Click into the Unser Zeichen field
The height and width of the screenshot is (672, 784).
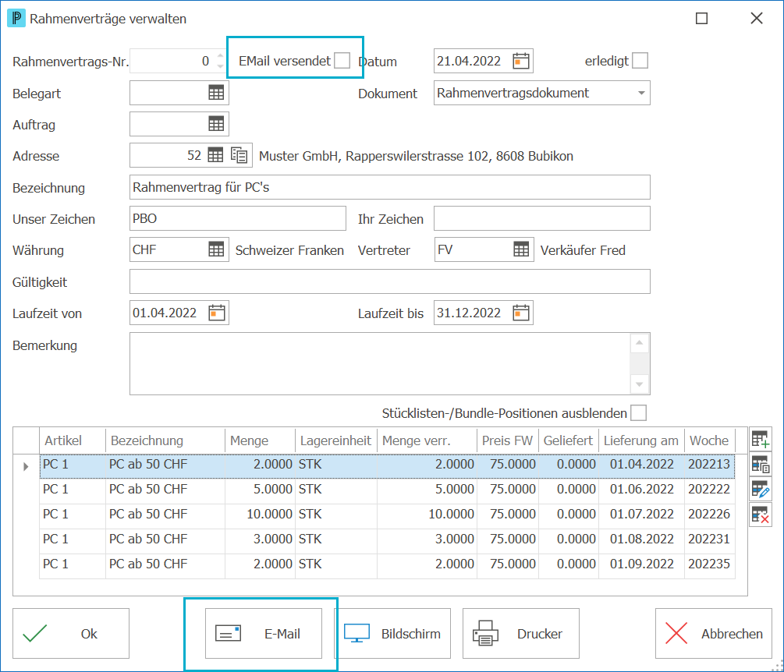[237, 218]
